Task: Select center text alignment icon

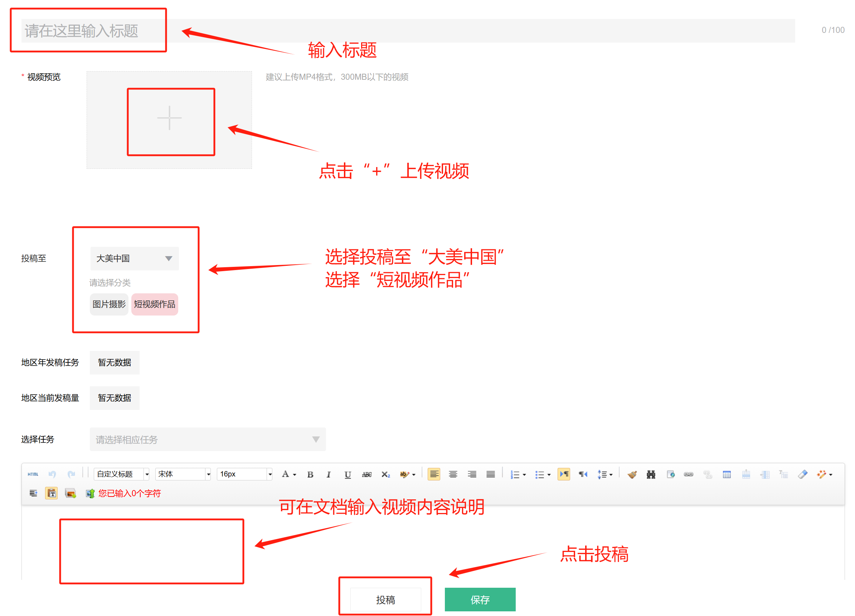Action: 453,474
